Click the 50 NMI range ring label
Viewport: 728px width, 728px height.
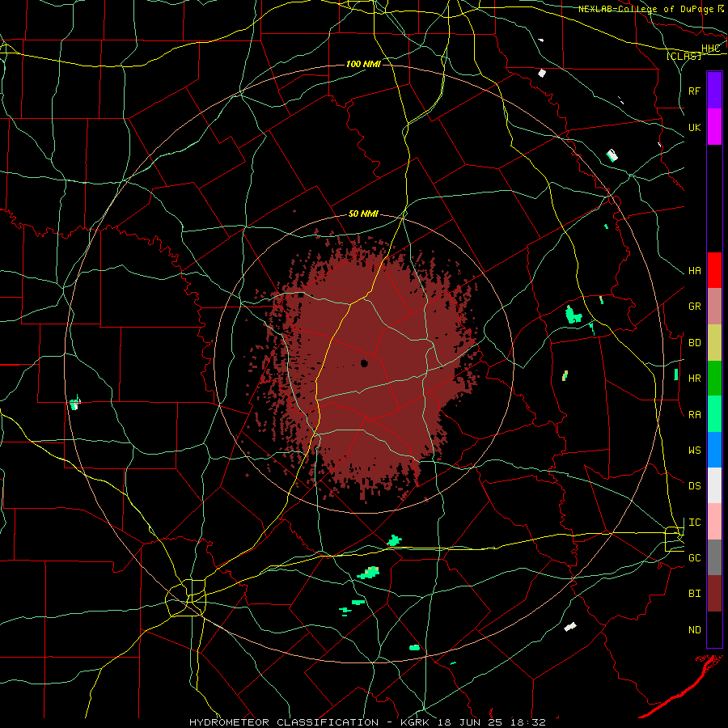click(x=363, y=214)
